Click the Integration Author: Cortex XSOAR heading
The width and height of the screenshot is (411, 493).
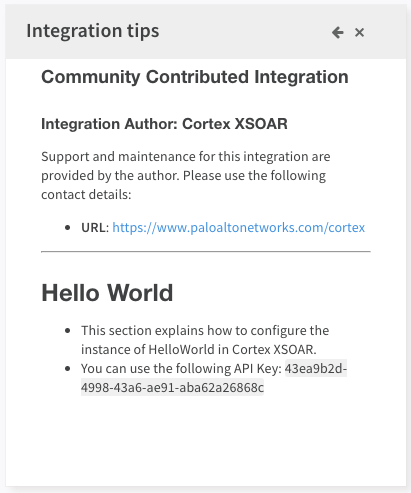tap(164, 124)
